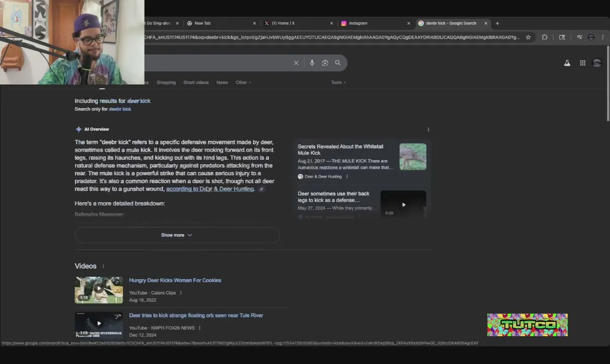Open 'Secrets Revealed About the Whitetail Mule Kick'
This screenshot has height=364, width=610.
click(x=340, y=150)
